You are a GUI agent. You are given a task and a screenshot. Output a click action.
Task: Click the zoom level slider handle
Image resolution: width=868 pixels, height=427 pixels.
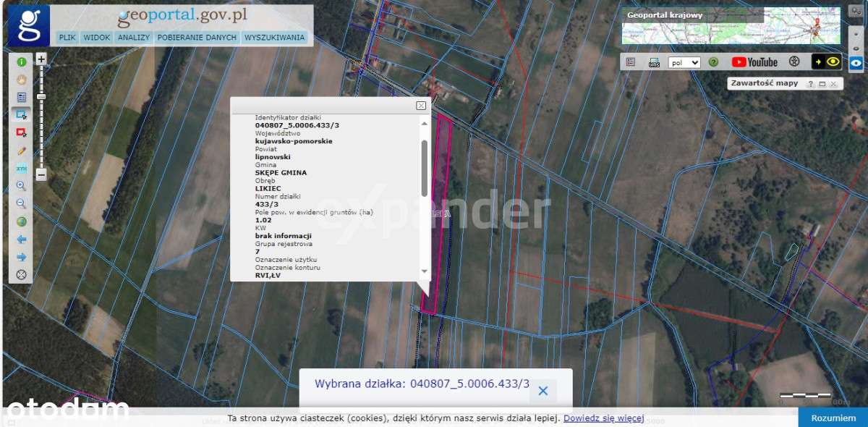41,96
